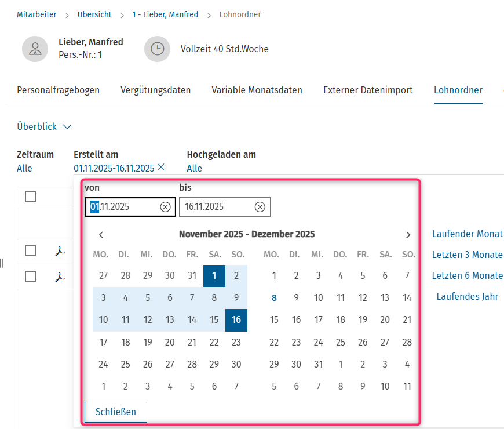Tick the checkbox of the second document row
This screenshot has height=429, width=504.
[31, 277]
